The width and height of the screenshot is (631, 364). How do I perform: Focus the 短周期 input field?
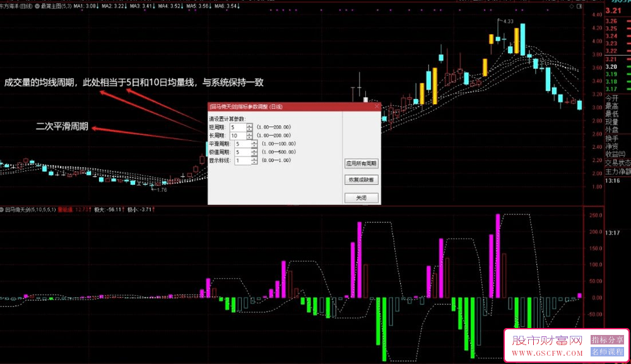click(x=239, y=127)
